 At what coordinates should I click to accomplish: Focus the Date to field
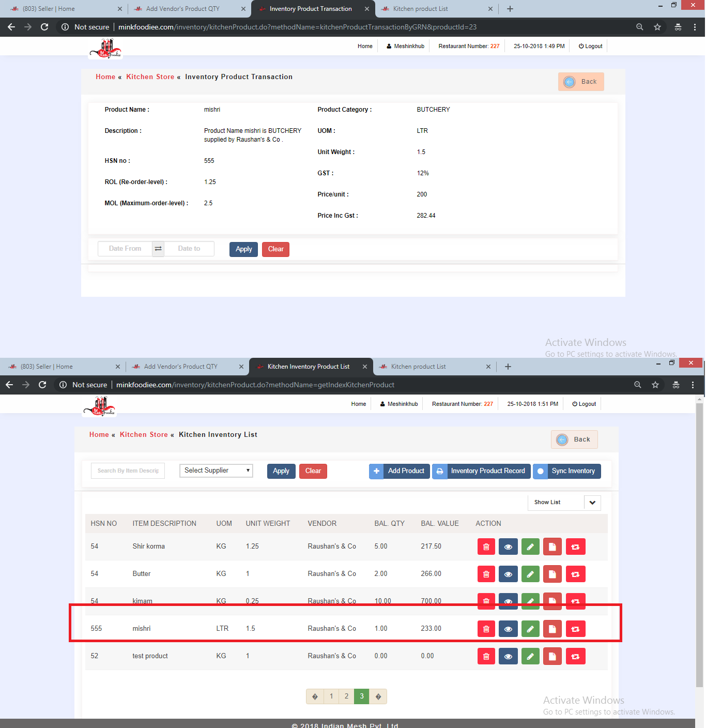click(189, 249)
